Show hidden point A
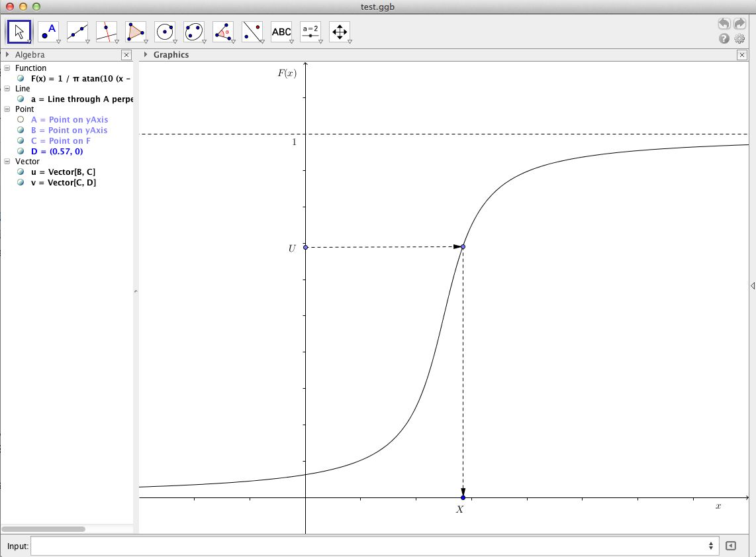The width and height of the screenshot is (756, 557). click(21, 119)
